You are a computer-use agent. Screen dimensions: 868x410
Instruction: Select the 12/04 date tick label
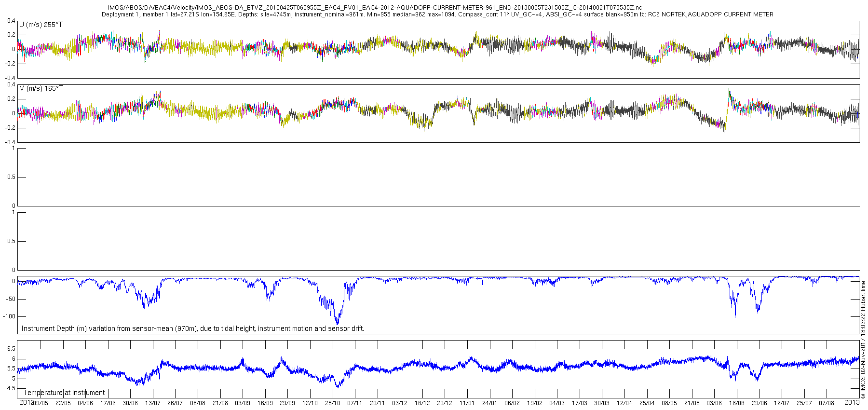coord(624,403)
